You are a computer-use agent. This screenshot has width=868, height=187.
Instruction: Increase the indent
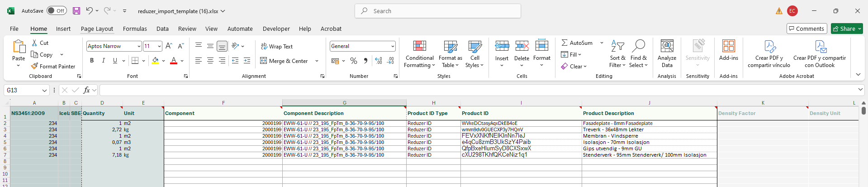coord(247,61)
